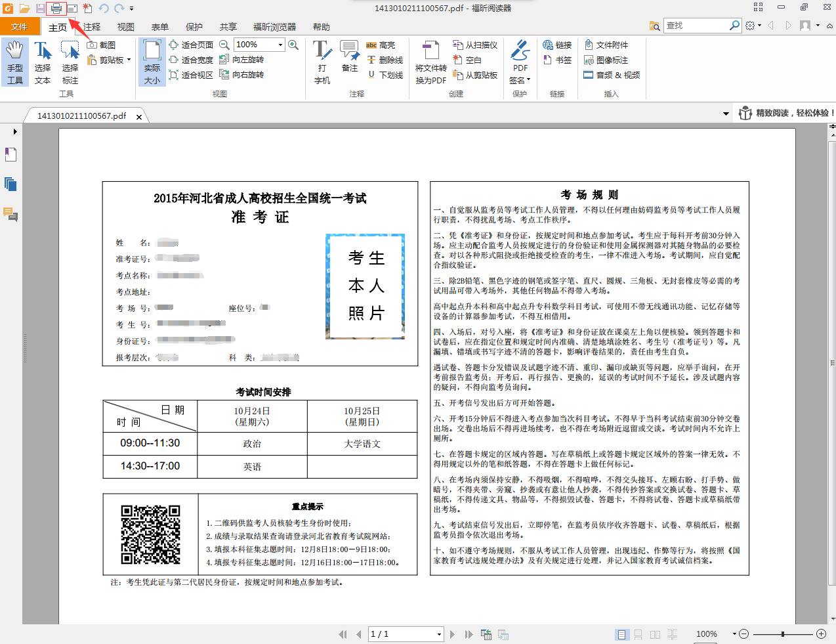The width and height of the screenshot is (836, 644).
Task: Click the Print icon in quick toolbar
Action: (56, 9)
